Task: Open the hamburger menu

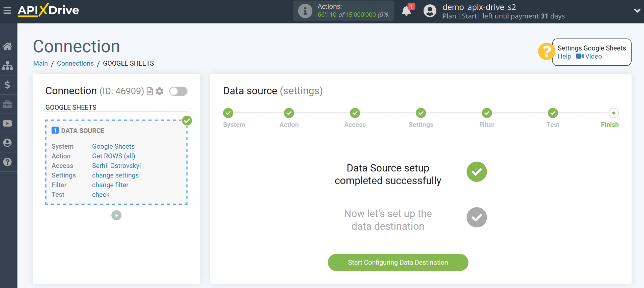Action: [7, 11]
